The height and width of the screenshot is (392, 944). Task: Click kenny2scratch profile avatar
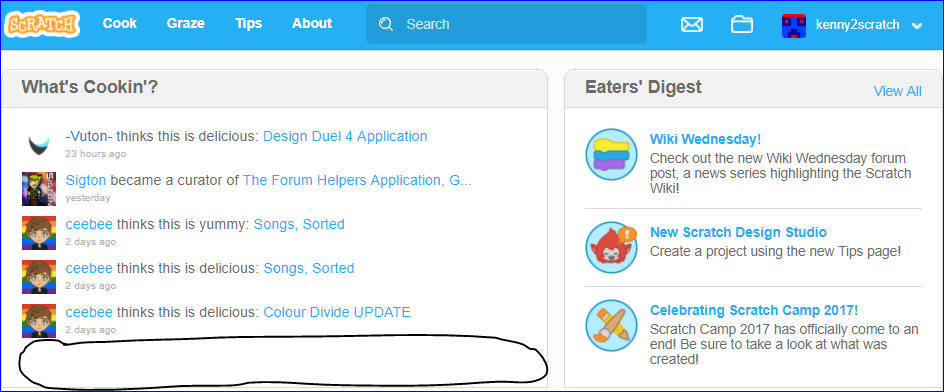tap(793, 25)
